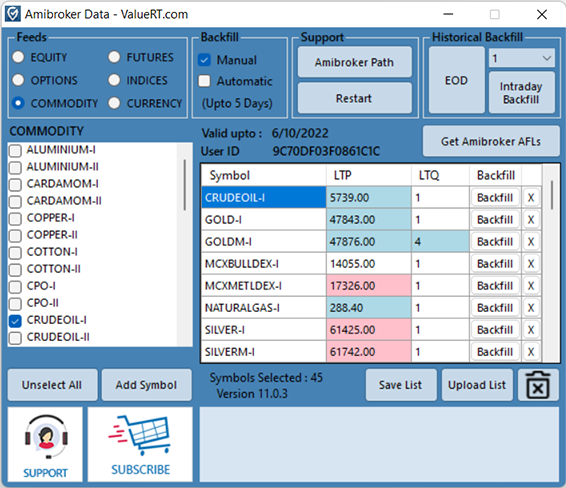The image size is (566, 488).
Task: Remove GOLDM-I row with X
Action: [x=531, y=241]
